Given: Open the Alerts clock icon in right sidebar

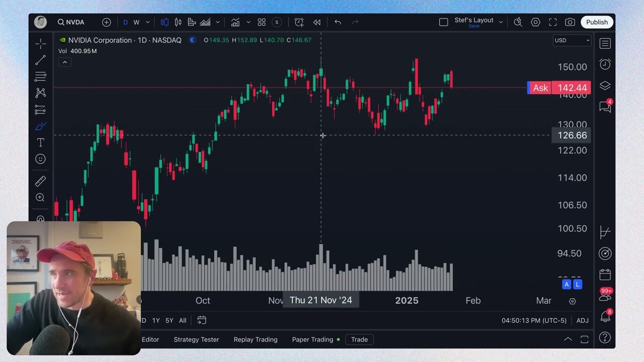Looking at the screenshot, I should (x=605, y=64).
